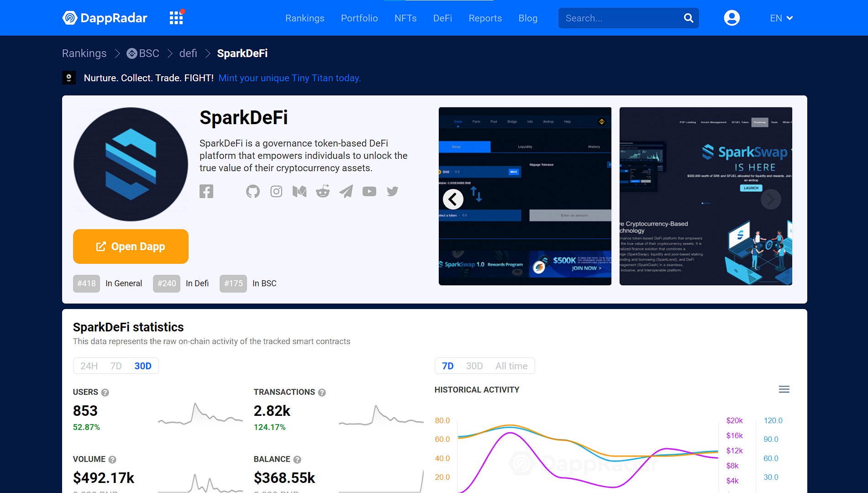The image size is (868, 493).
Task: Click the Transactions sparkline chart
Action: pos(381,415)
